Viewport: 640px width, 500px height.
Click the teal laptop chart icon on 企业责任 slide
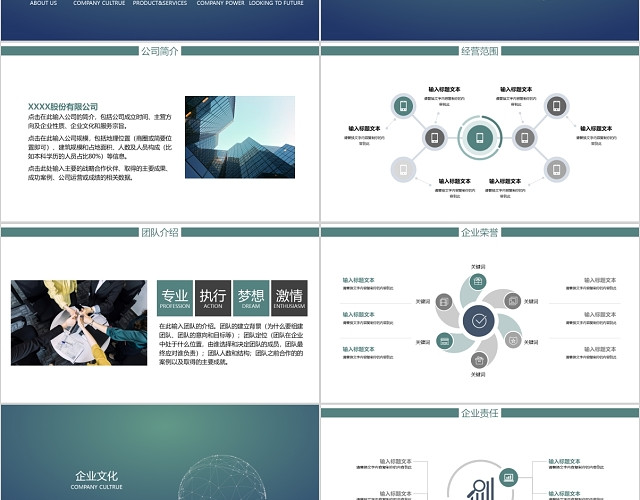[x=508, y=477]
